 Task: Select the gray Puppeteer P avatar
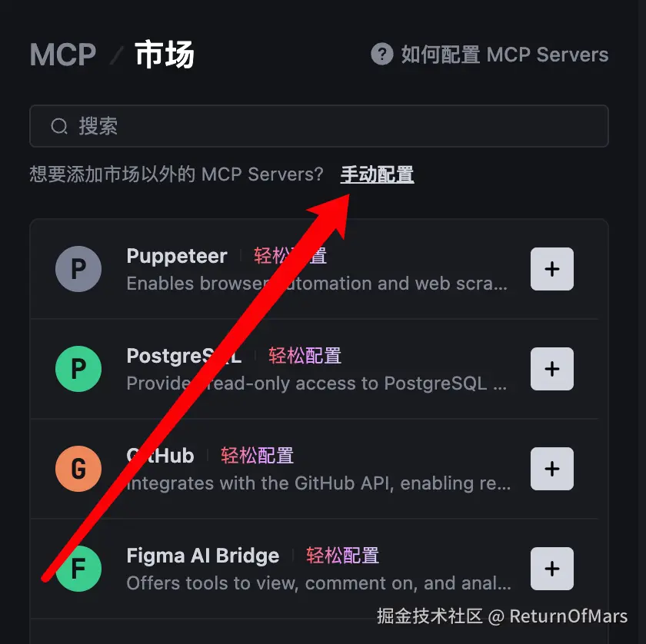(78, 269)
